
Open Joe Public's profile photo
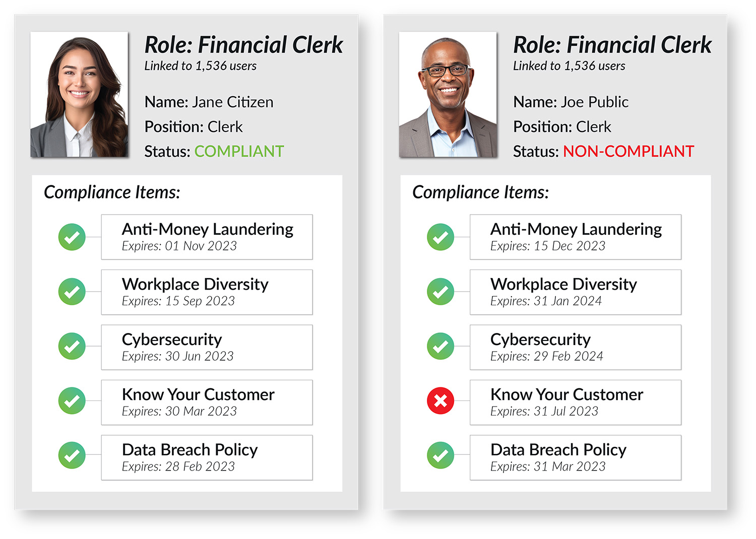point(448,95)
